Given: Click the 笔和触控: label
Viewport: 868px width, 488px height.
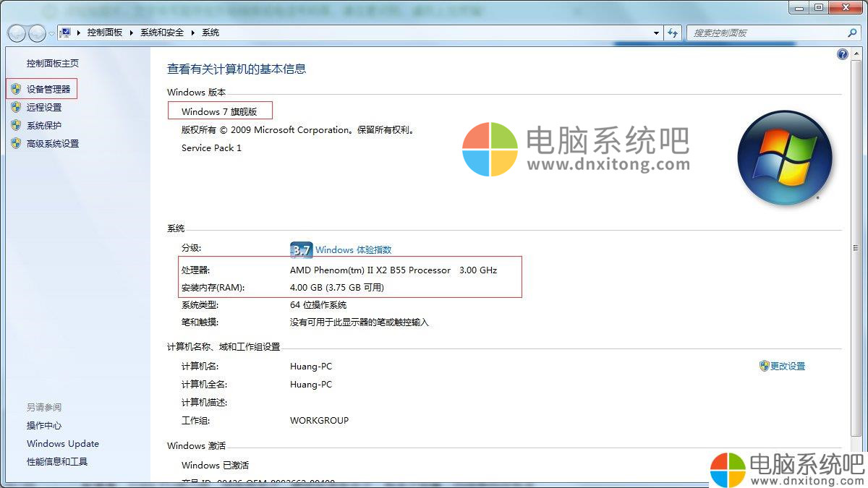Looking at the screenshot, I should tap(200, 322).
